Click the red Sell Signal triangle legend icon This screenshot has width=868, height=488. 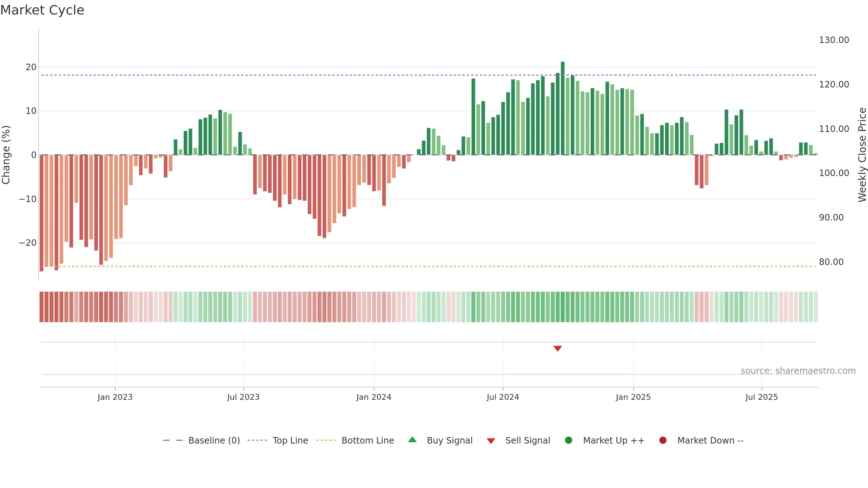[491, 441]
